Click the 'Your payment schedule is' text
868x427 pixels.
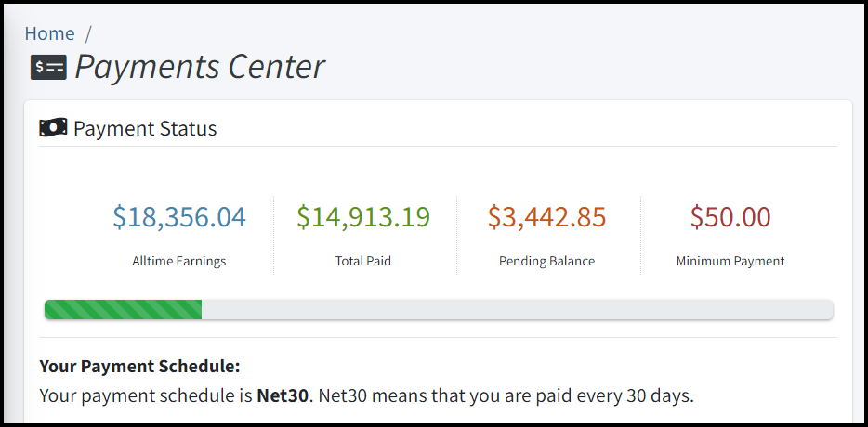tap(146, 396)
